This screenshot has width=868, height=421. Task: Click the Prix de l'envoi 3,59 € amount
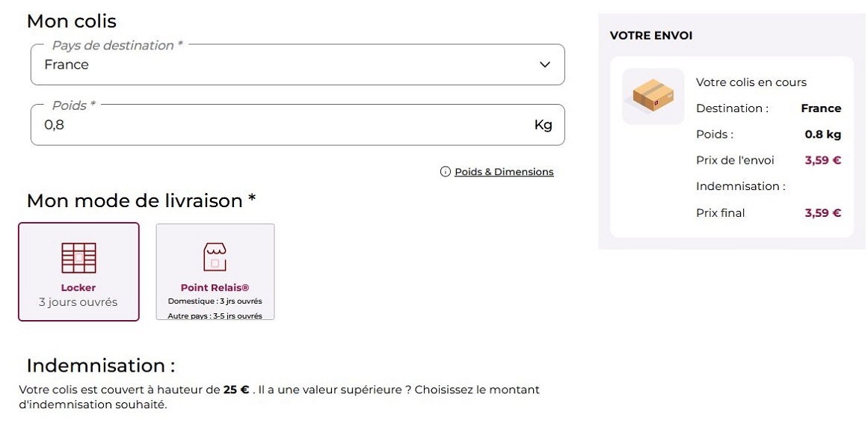click(x=822, y=160)
